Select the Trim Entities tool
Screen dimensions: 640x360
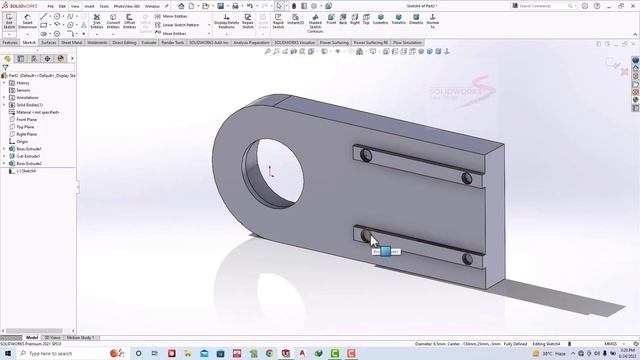[97, 21]
